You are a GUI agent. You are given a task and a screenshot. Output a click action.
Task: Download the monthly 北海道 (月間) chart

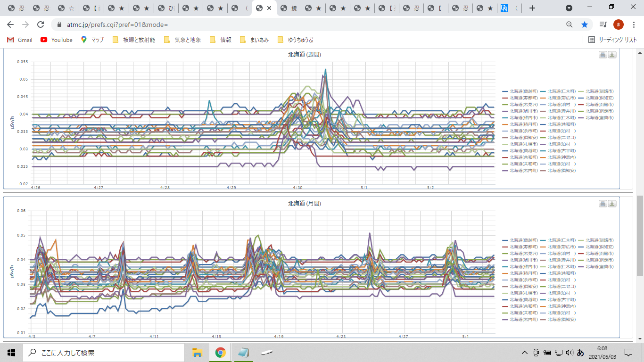pyautogui.click(x=612, y=204)
